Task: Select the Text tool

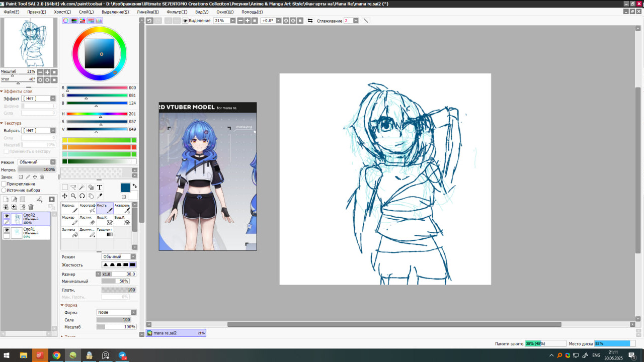Action: 100,188
